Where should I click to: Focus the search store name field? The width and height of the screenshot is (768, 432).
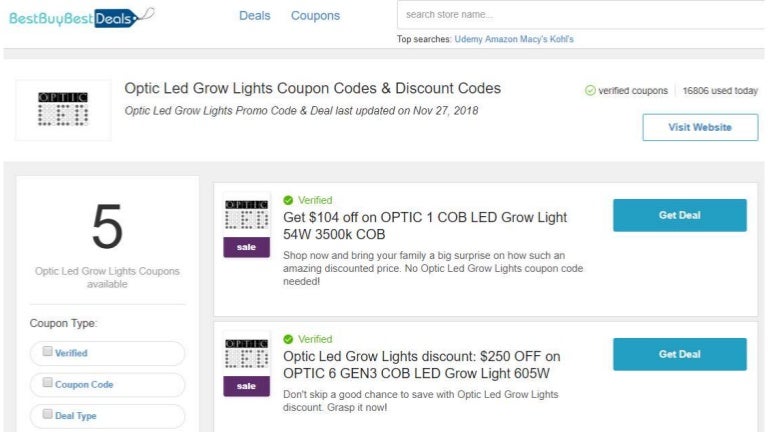pos(580,15)
